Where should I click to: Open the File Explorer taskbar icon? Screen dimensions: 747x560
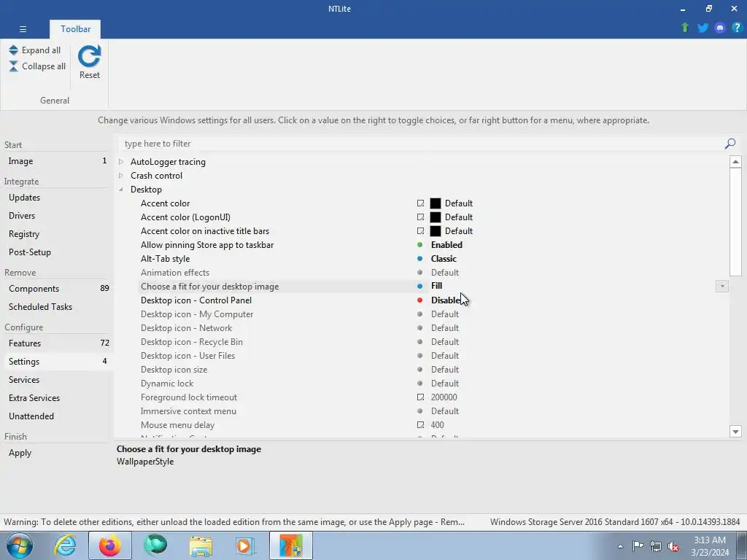pos(201,546)
